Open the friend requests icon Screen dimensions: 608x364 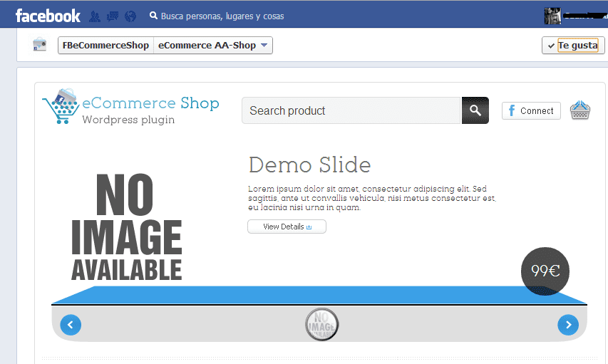click(95, 16)
